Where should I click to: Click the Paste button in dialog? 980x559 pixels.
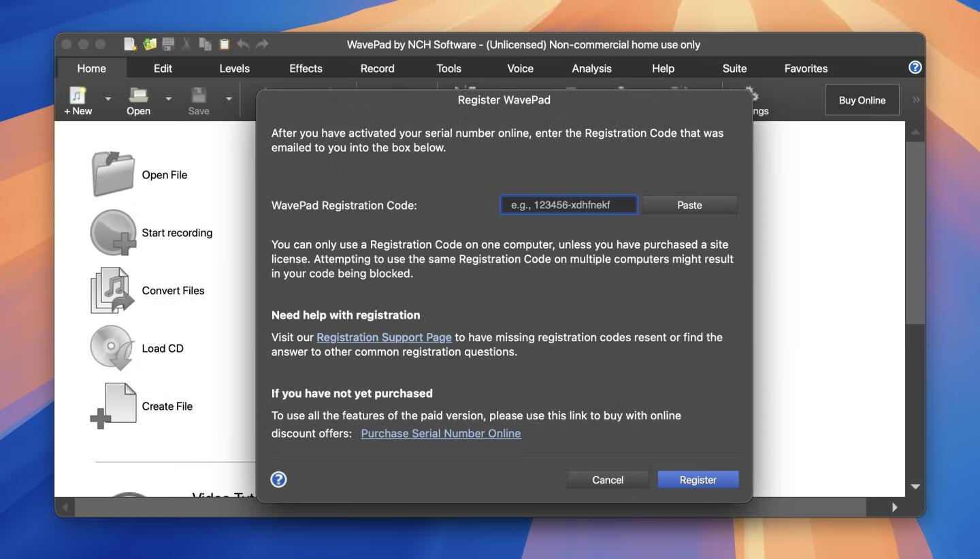click(689, 205)
